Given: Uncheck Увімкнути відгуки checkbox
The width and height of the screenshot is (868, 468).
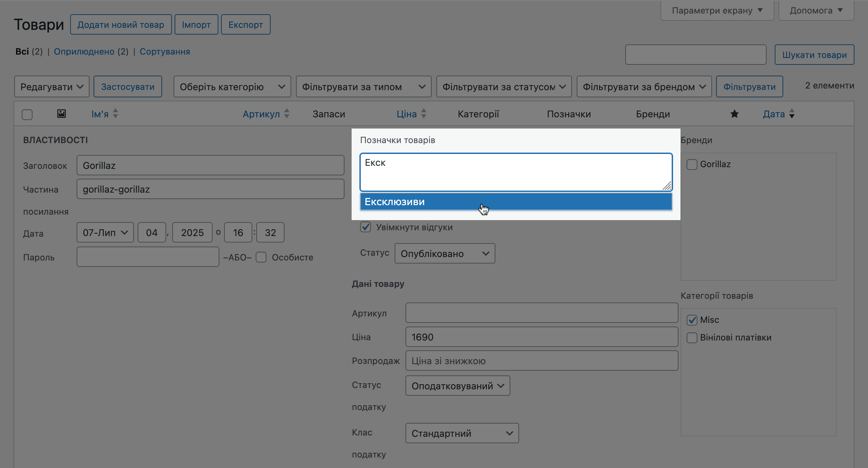Looking at the screenshot, I should [366, 227].
